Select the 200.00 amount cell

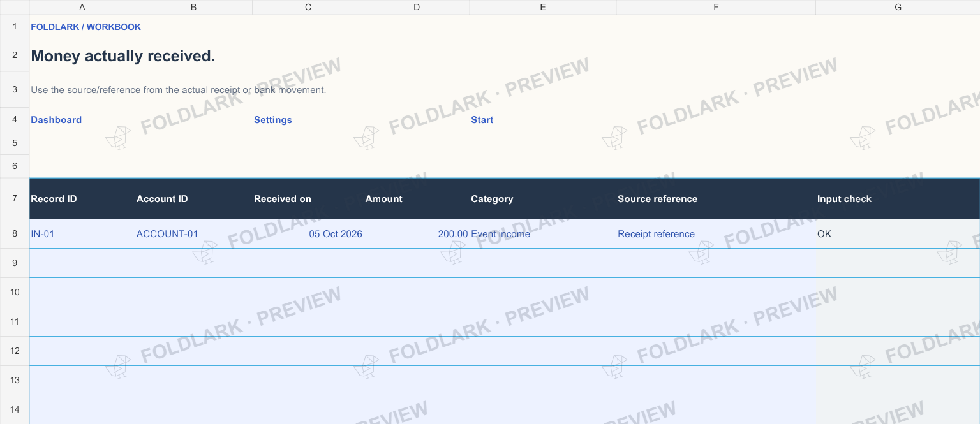coord(417,234)
